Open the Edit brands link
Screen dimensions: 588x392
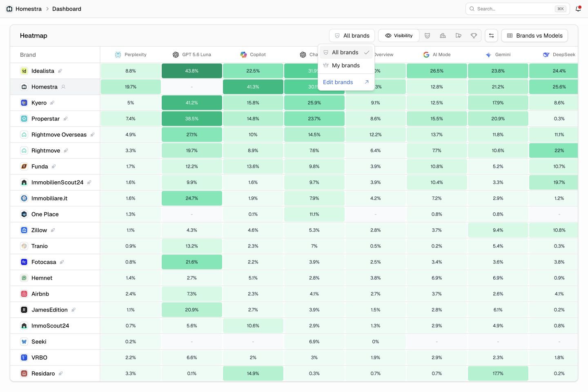point(346,82)
